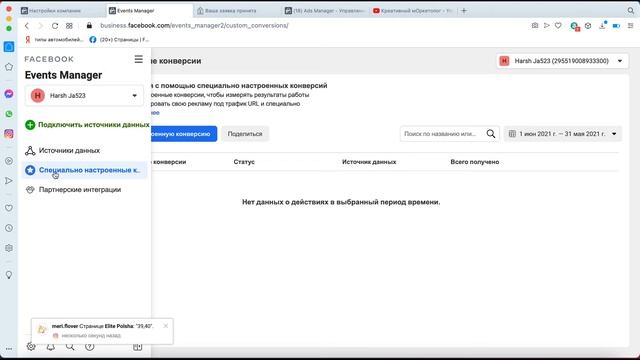Switch to the YouTube Креативный browser tab
Image resolution: width=640 pixels, height=360 pixels.
412,11
